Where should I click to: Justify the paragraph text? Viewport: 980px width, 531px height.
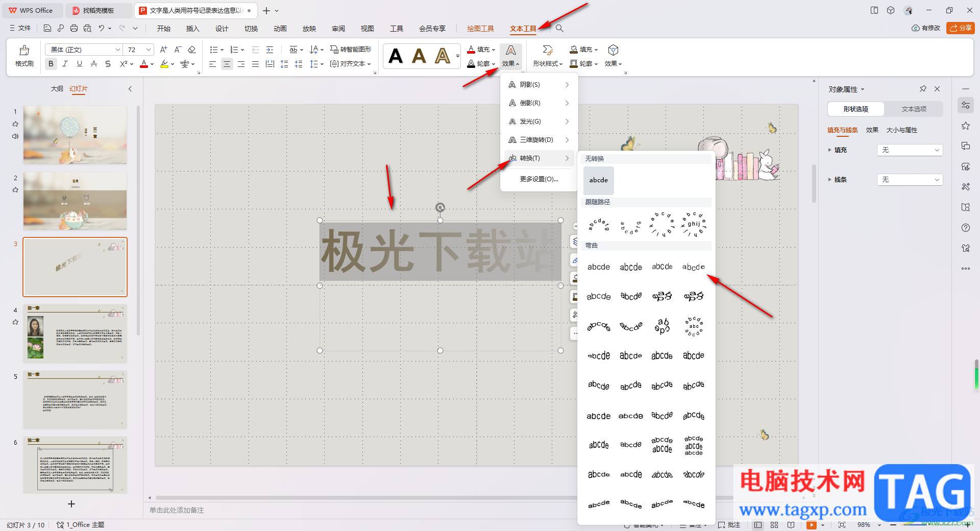coord(255,64)
